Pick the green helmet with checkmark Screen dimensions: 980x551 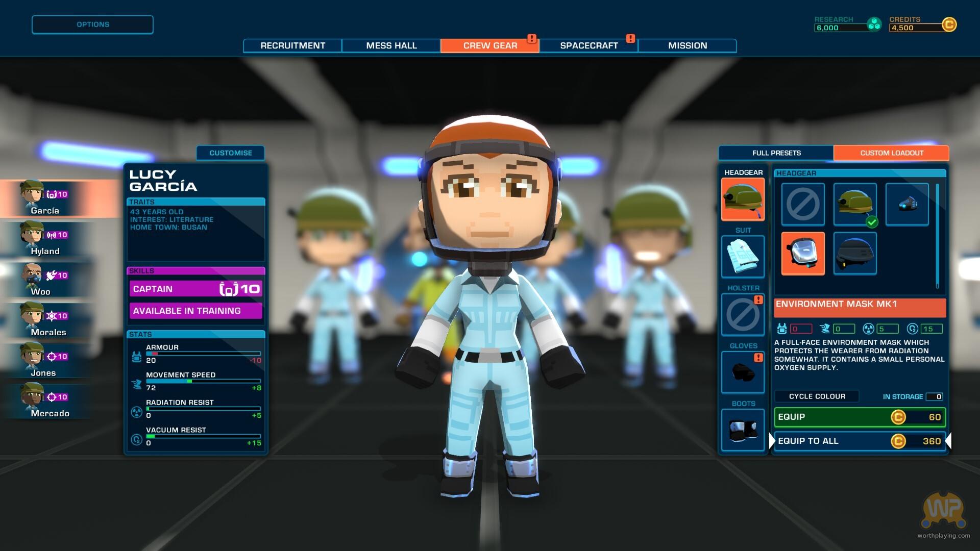coord(855,204)
